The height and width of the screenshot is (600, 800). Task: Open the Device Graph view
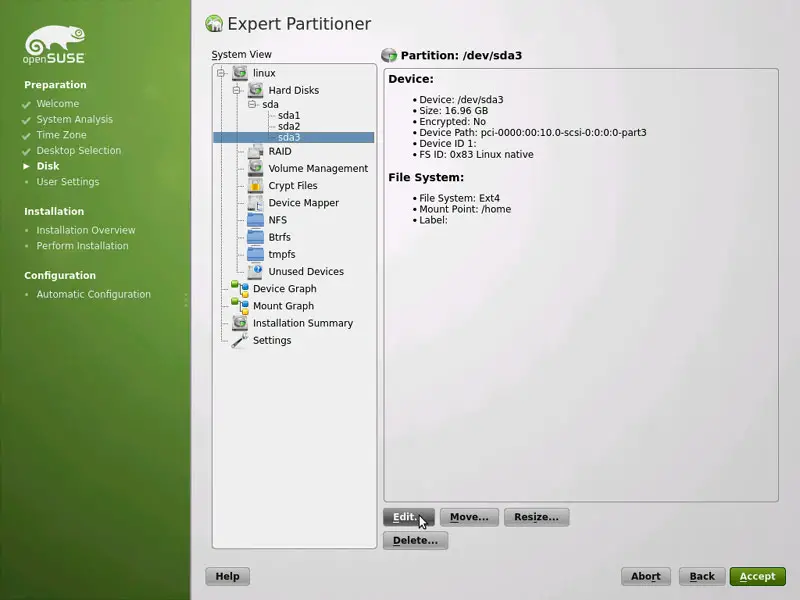[x=284, y=289]
